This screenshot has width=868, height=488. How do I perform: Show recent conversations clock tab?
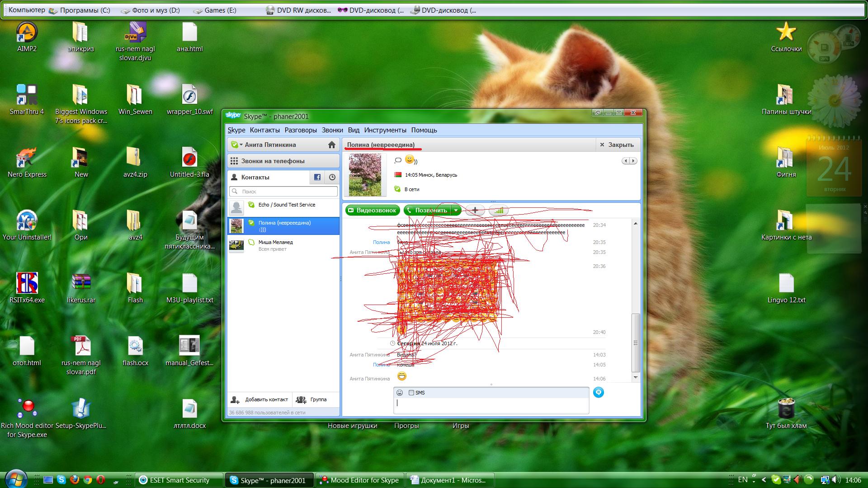[332, 177]
